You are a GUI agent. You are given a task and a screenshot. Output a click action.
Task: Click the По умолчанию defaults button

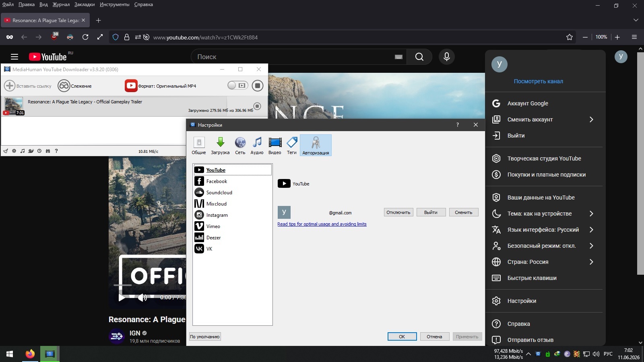coord(205,337)
